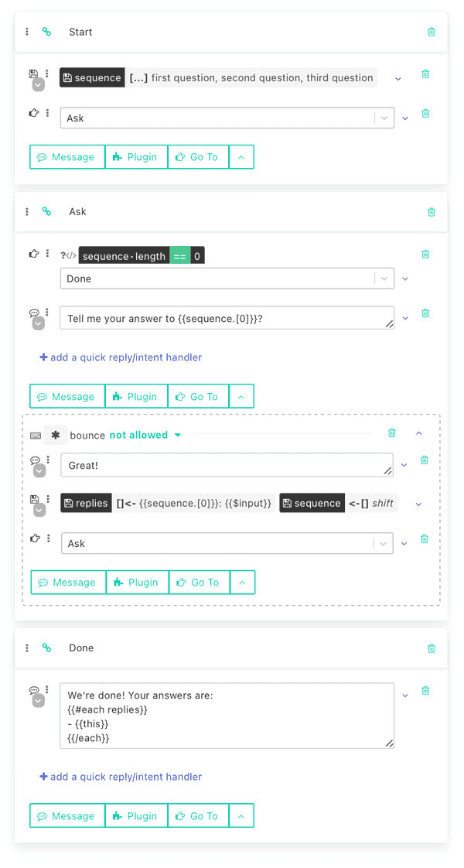
Task: Collapse the bounce handler with its chevron
Action: [x=419, y=433]
